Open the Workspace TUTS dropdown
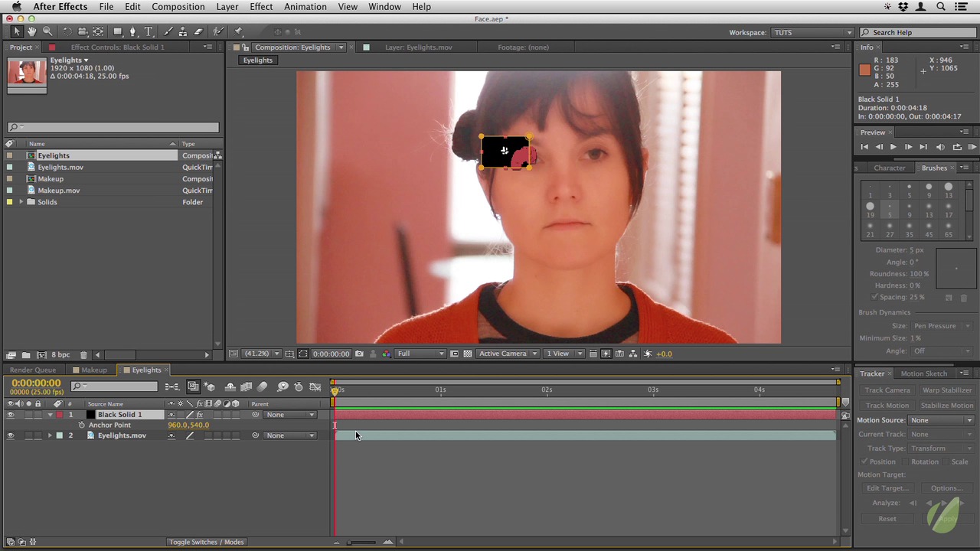Image resolution: width=980 pixels, height=551 pixels. tap(812, 32)
